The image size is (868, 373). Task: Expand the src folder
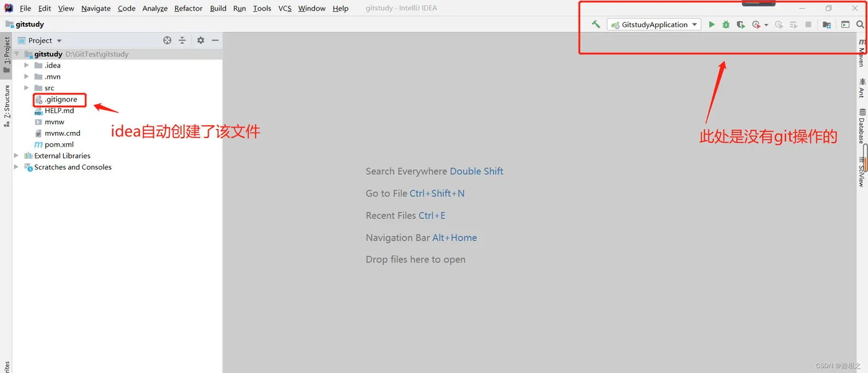(27, 88)
